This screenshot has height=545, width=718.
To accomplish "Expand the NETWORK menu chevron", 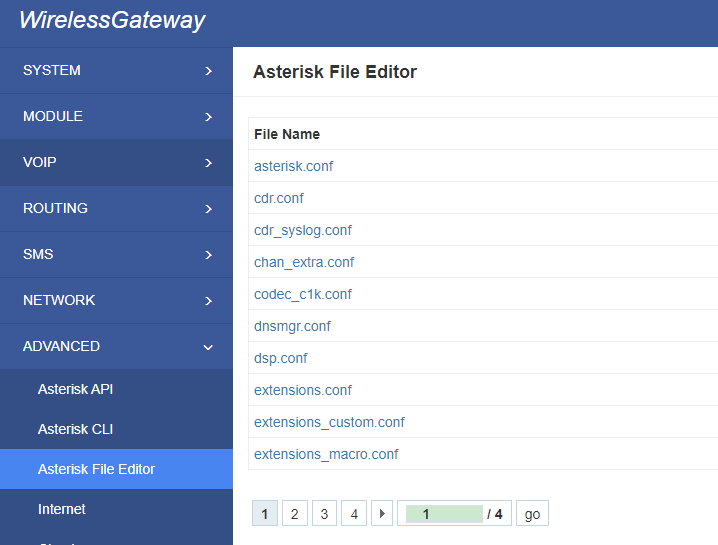I will pyautogui.click(x=208, y=301).
